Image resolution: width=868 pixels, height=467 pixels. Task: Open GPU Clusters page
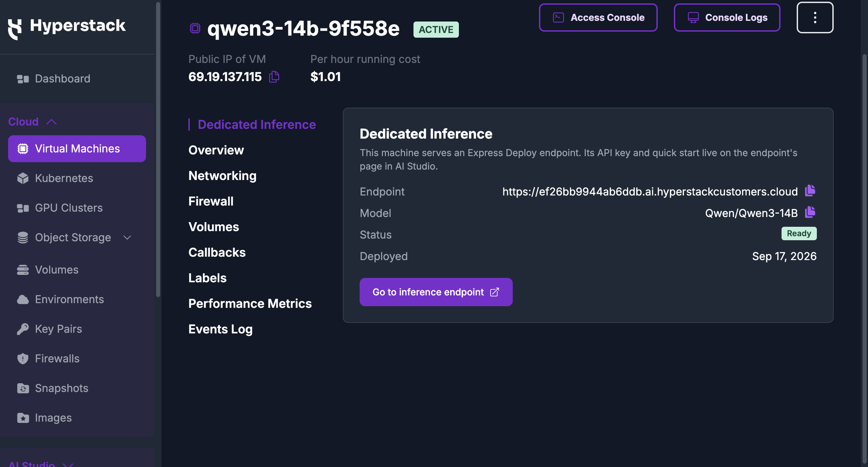click(77, 208)
